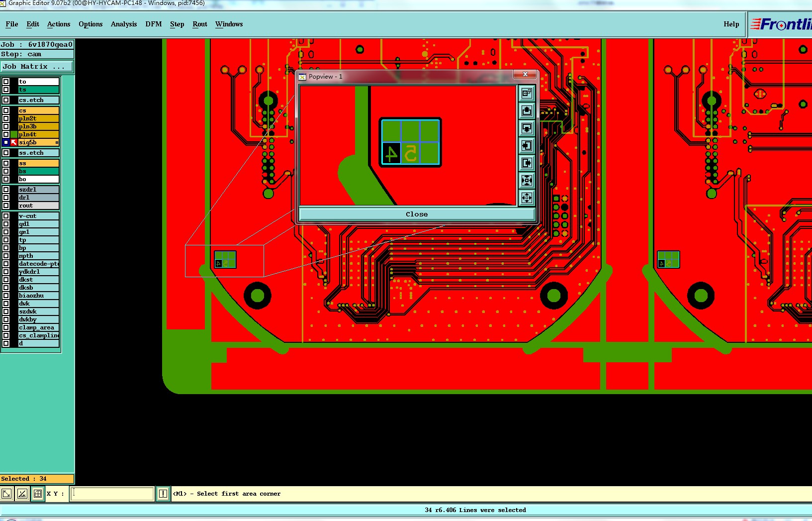Click the absolute coordinate mode icon

click(x=6, y=494)
